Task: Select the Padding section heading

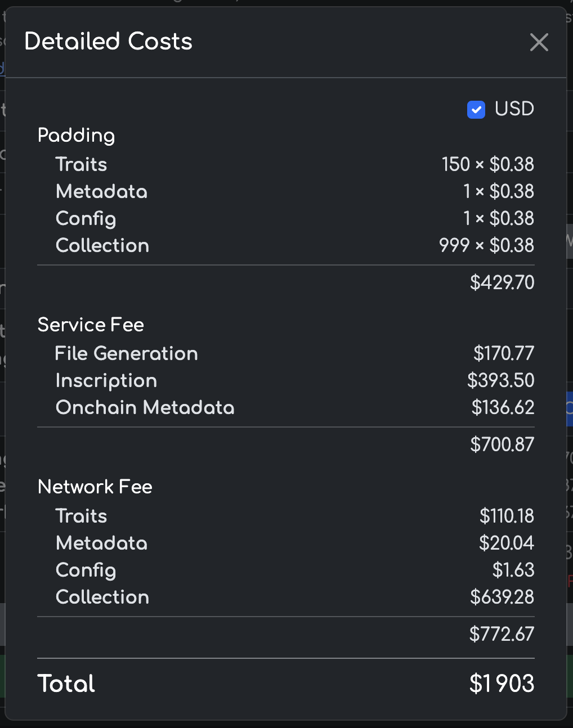Action: click(76, 136)
